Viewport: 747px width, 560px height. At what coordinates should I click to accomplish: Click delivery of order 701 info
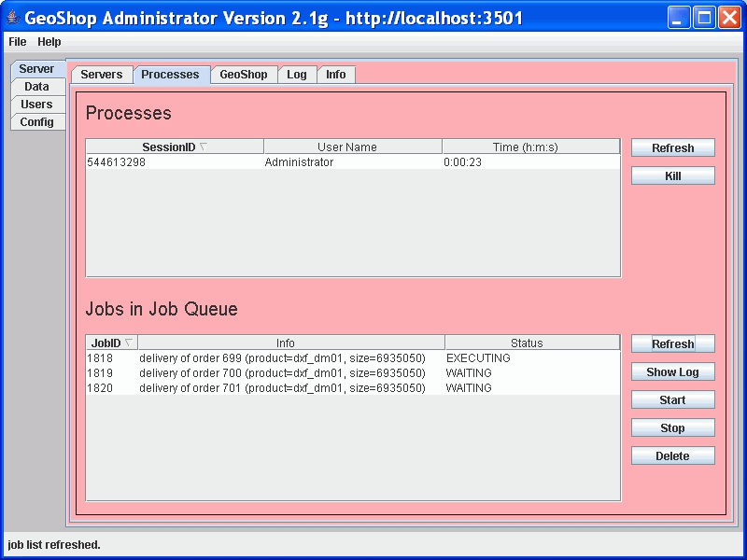click(x=291, y=388)
